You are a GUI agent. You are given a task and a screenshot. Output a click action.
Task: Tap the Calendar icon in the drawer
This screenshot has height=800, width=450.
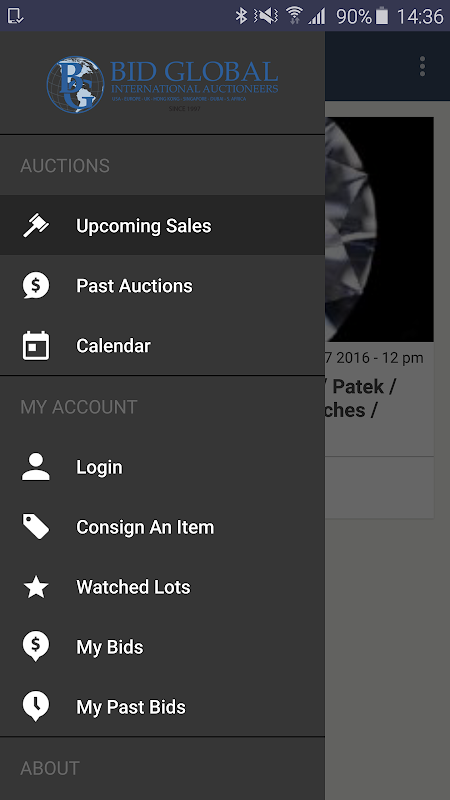pyautogui.click(x=36, y=345)
